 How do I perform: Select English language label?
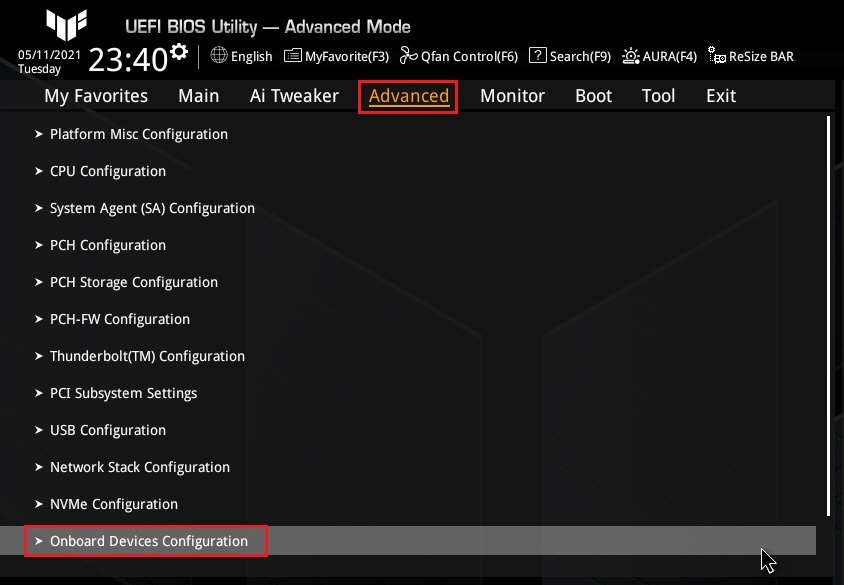tap(251, 57)
